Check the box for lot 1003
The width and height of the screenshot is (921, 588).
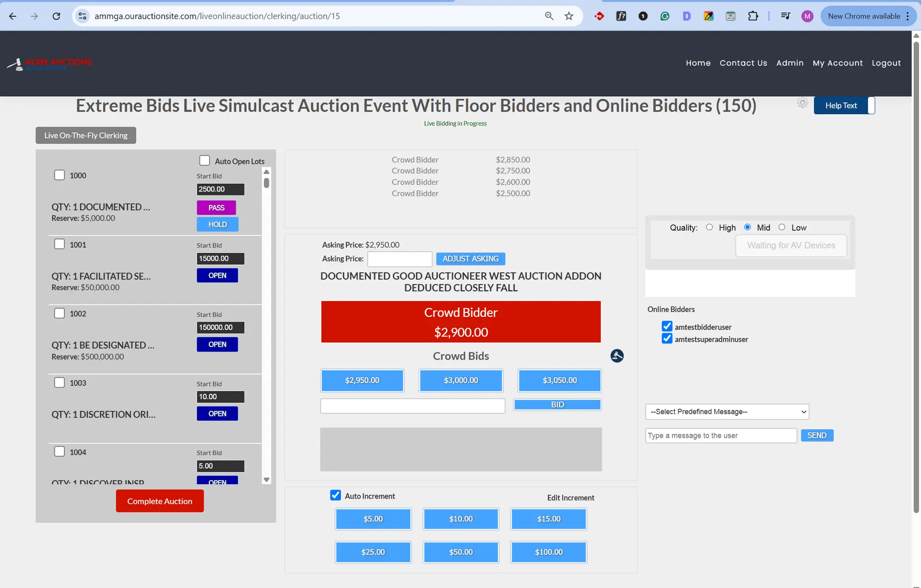(x=59, y=383)
